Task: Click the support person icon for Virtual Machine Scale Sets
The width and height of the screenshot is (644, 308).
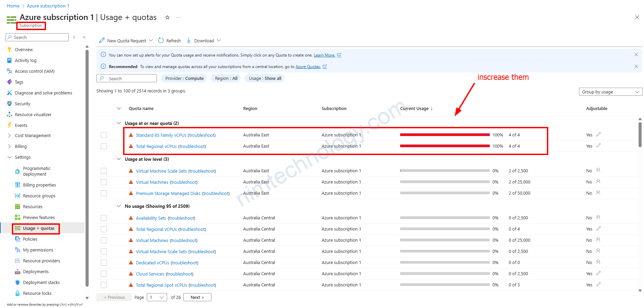Action: pyautogui.click(x=598, y=171)
